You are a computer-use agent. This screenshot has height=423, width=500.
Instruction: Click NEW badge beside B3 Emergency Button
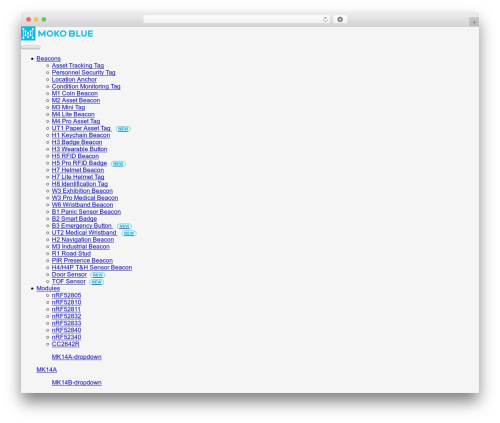[124, 227]
